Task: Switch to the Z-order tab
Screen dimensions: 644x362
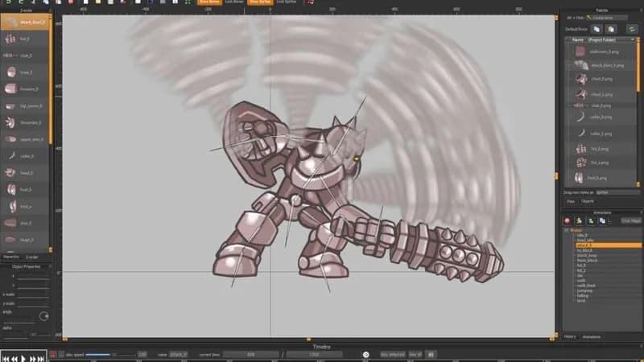Action: point(32,257)
